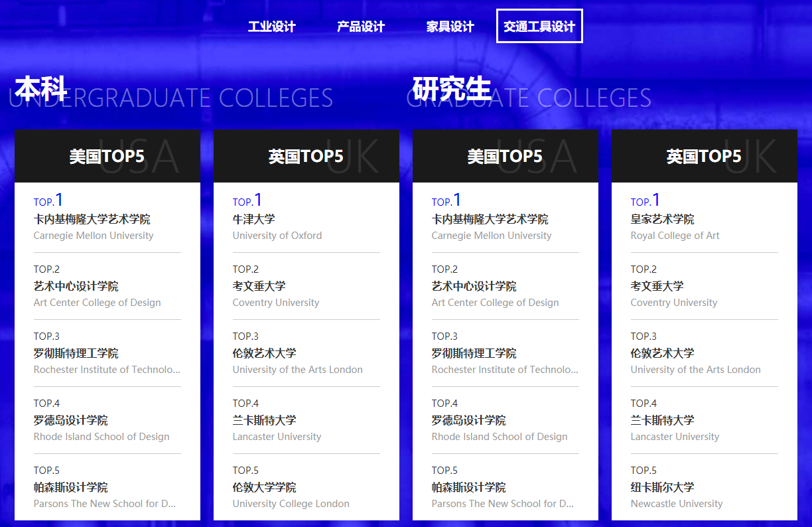
Task: Open 帕森斯设计学院 in graduate USA list
Action: (x=469, y=487)
